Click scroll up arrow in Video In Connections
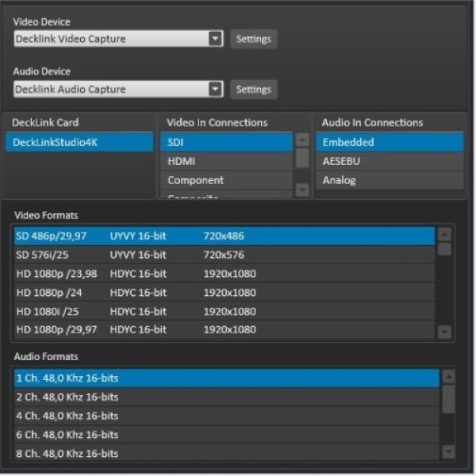The height and width of the screenshot is (476, 476). click(x=302, y=140)
